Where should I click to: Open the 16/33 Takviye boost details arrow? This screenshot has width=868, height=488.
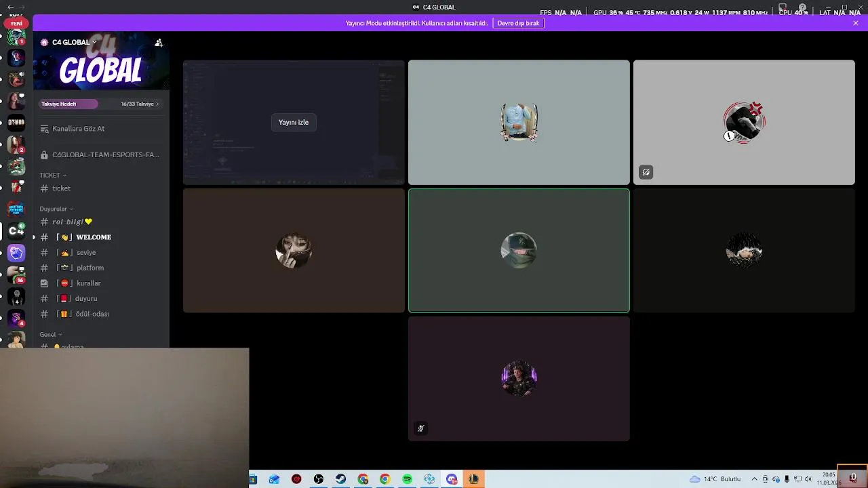point(157,104)
